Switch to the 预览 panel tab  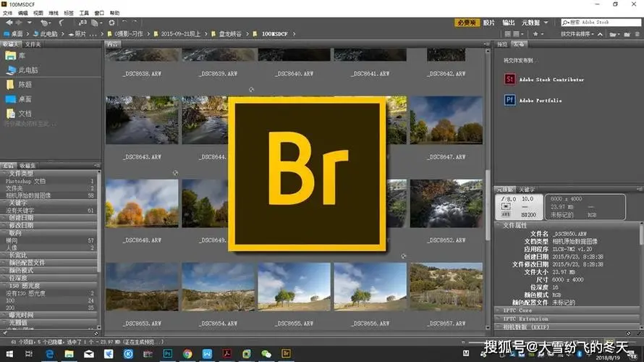pos(502,44)
